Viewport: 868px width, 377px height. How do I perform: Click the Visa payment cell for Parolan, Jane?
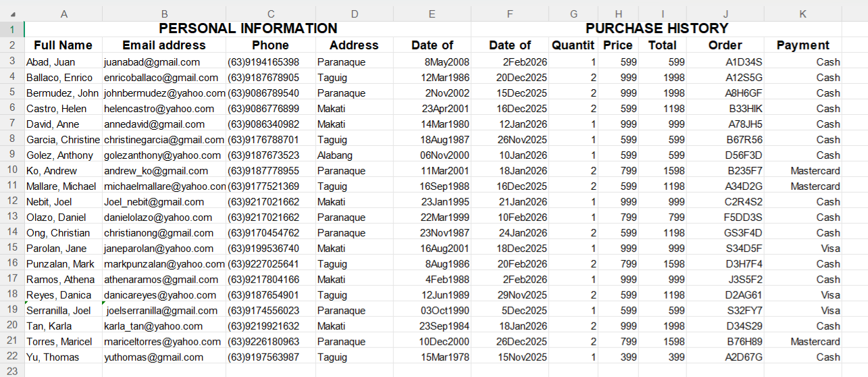802,249
